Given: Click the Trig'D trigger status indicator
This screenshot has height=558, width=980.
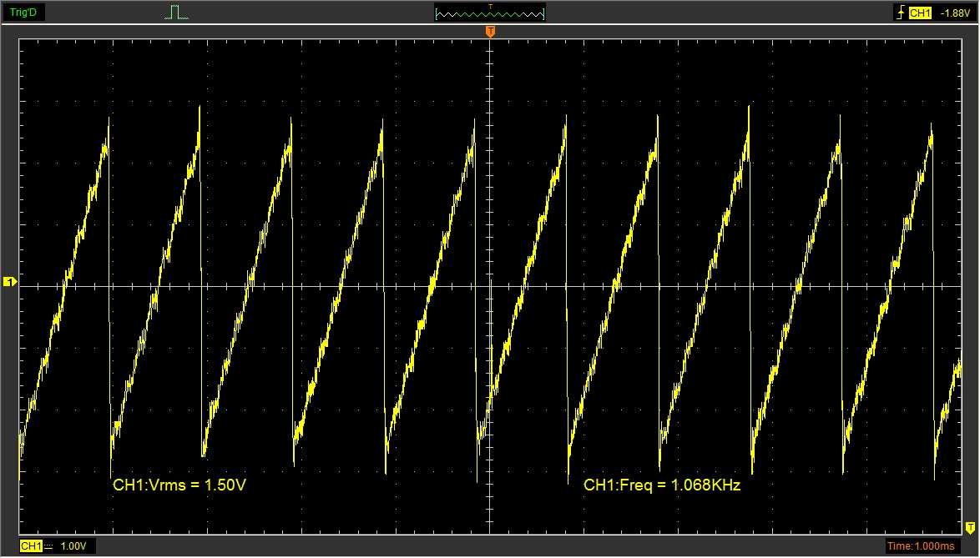Looking at the screenshot, I should pyautogui.click(x=23, y=13).
